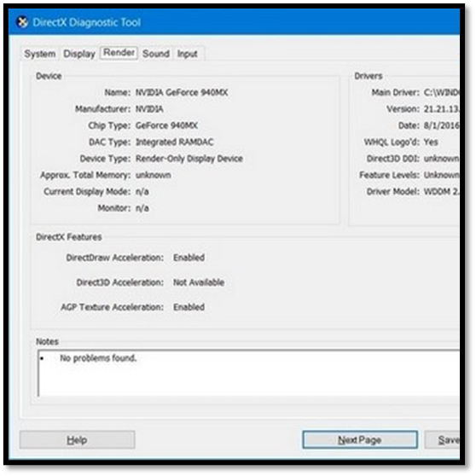Click the Integrated RAMDAC DAC type value
476x476 pixels.
(x=175, y=142)
